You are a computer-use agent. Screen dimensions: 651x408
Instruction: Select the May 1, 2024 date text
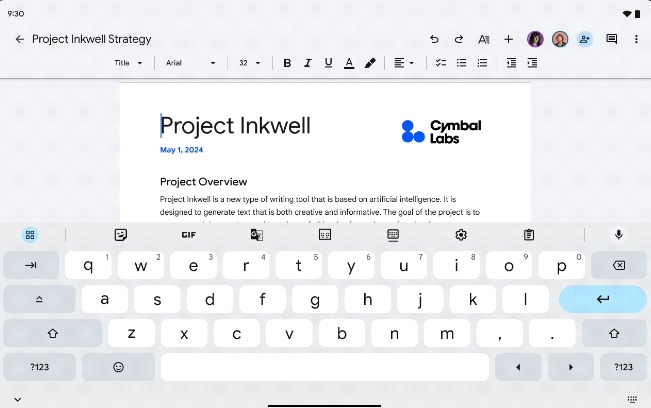(x=181, y=150)
